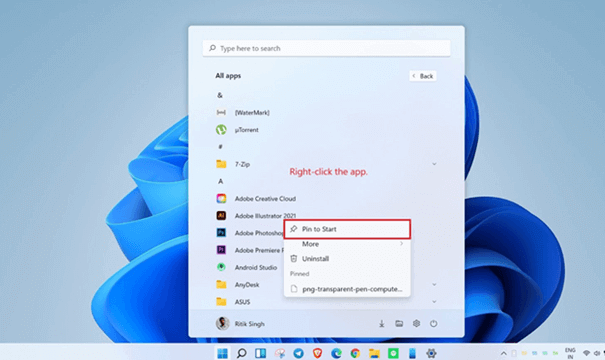Show hidden system tray icons
The width and height of the screenshot is (605, 360).
[x=504, y=353]
